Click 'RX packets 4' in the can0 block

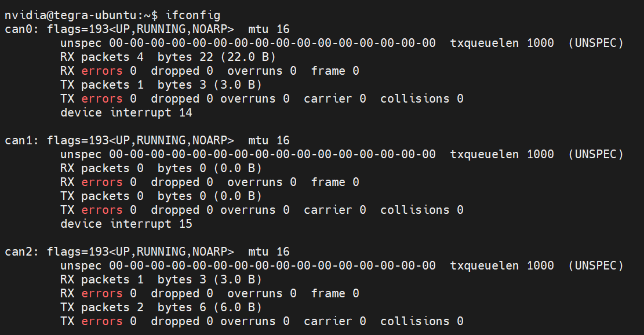(101, 57)
